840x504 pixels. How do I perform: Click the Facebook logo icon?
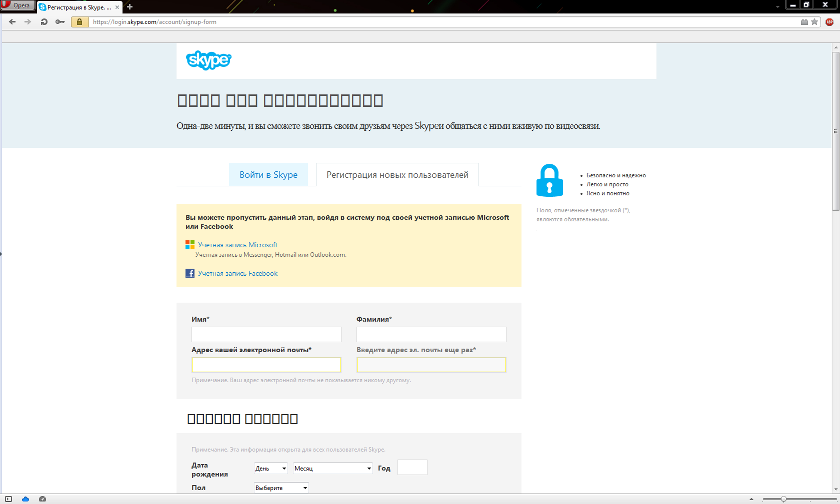click(190, 273)
